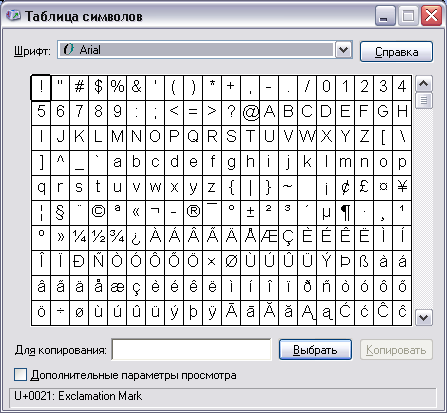Select the # hash character cell
Image resolution: width=447 pixels, height=413 pixels.
(x=79, y=88)
